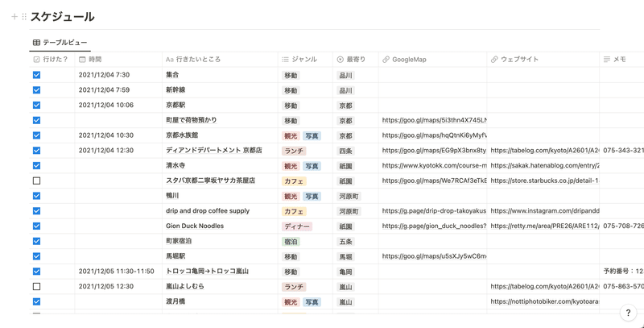Screen dimensions: 644x328
Task: Click the 宿泊 tag in 町家宿泊 row
Action: click(x=291, y=242)
